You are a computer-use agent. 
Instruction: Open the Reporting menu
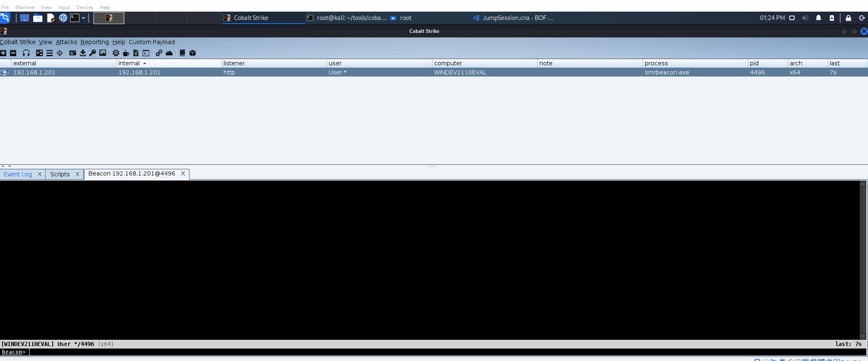(94, 42)
